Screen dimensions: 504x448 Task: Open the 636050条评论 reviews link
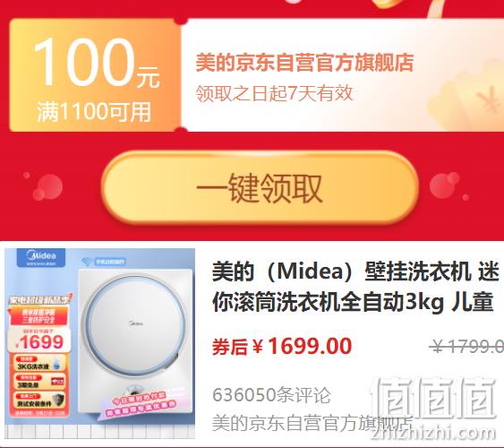click(x=271, y=395)
